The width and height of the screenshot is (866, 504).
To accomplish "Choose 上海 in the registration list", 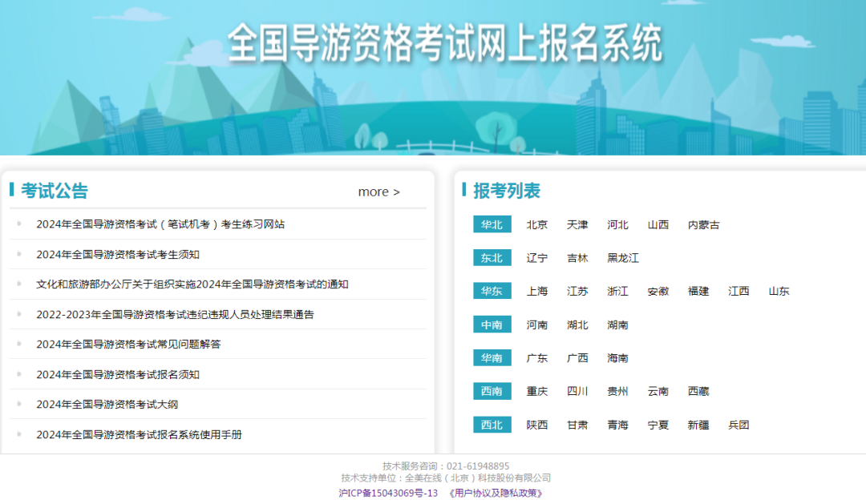I will point(537,291).
